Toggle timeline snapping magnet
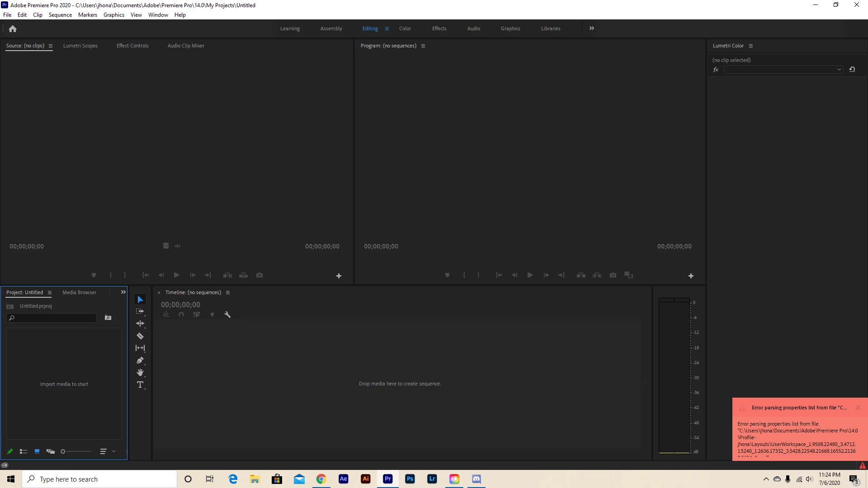Image resolution: width=868 pixels, height=488 pixels. coord(181,315)
